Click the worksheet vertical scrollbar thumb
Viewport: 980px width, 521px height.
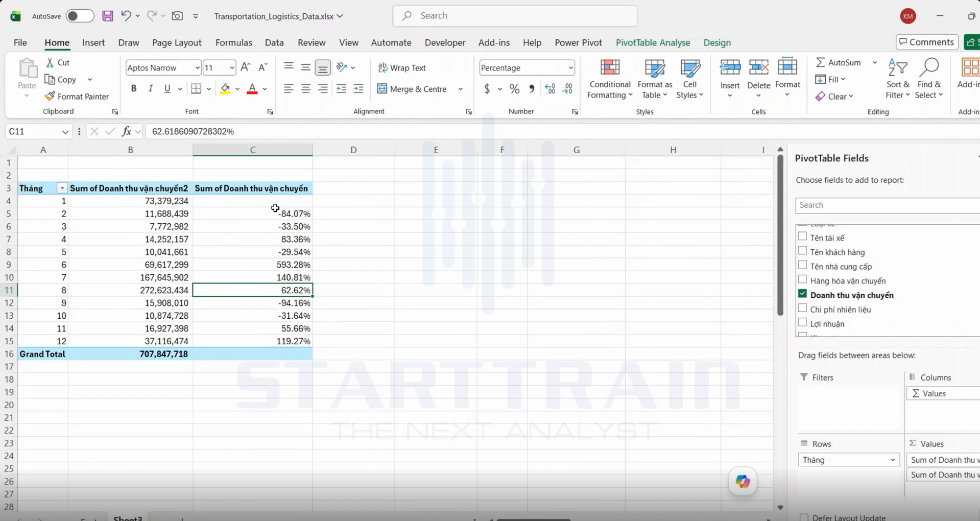[x=780, y=235]
